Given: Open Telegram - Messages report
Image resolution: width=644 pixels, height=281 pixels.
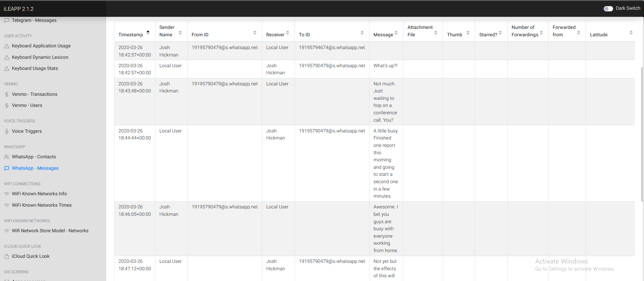Looking at the screenshot, I should pyautogui.click(x=34, y=20).
